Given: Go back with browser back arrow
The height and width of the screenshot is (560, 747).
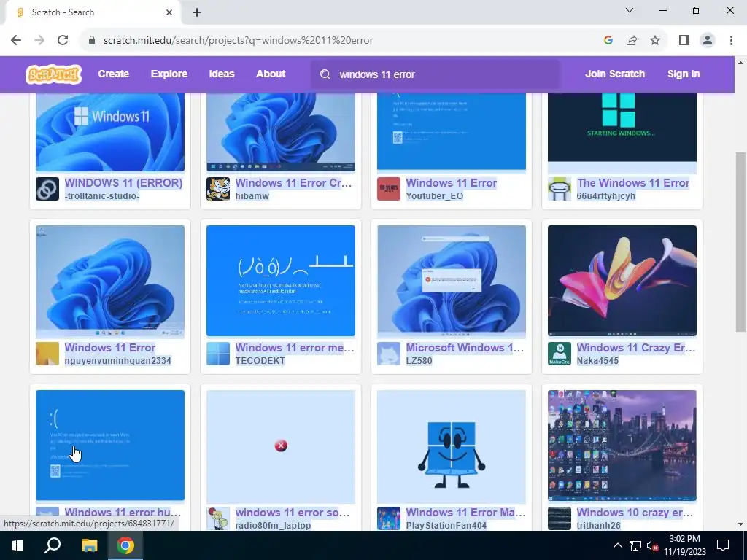Looking at the screenshot, I should click(16, 41).
